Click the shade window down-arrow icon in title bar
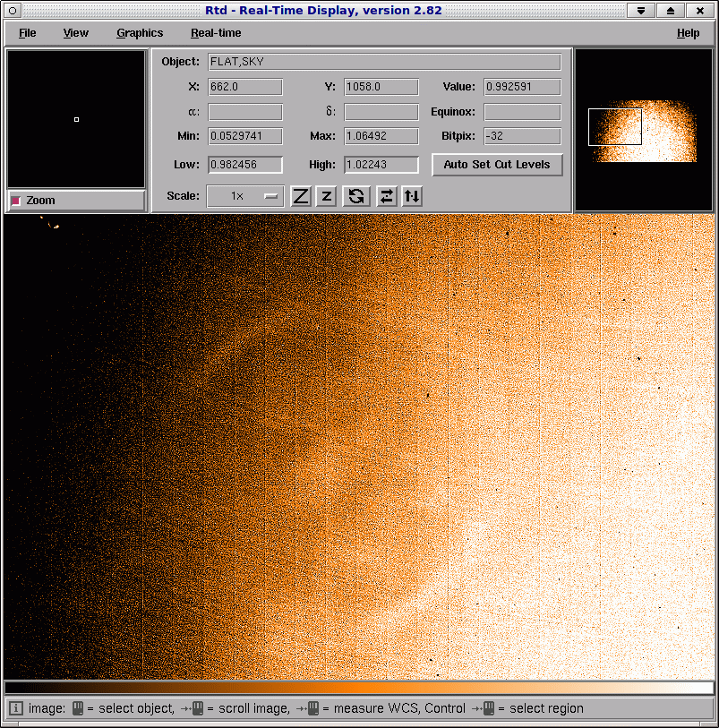Viewport: 719px width, 728px height. (x=640, y=11)
